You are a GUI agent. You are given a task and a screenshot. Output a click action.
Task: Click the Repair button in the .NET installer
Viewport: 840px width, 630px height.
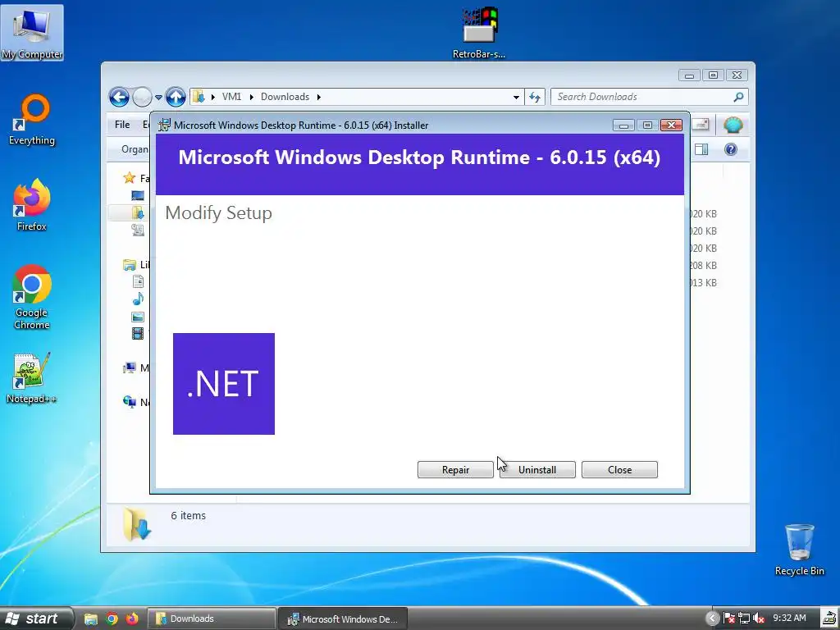pos(455,470)
